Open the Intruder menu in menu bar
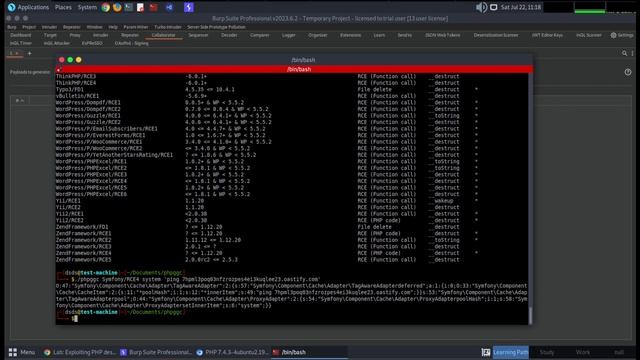640x360 pixels. (x=49, y=27)
